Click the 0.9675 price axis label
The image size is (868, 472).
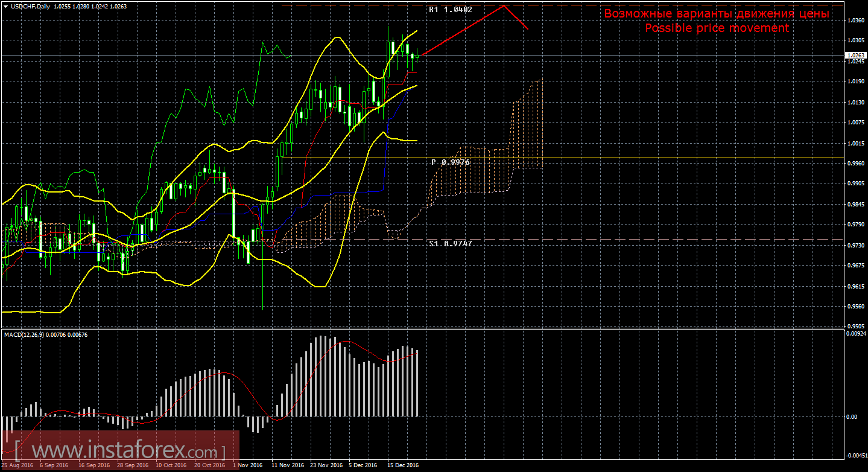(855, 266)
